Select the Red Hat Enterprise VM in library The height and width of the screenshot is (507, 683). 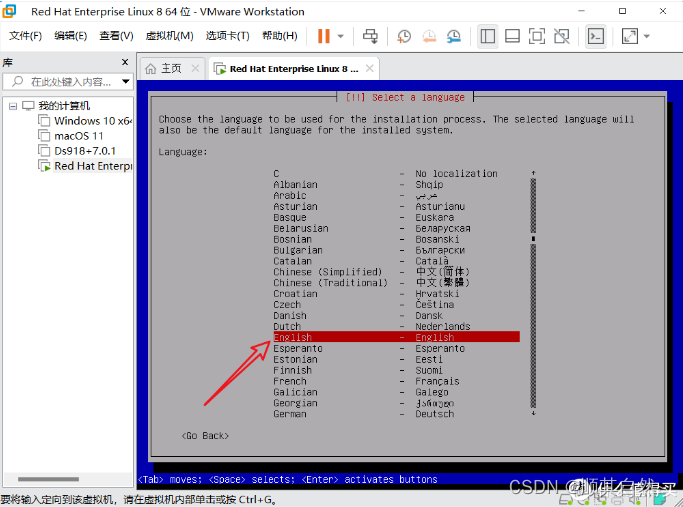pos(92,166)
